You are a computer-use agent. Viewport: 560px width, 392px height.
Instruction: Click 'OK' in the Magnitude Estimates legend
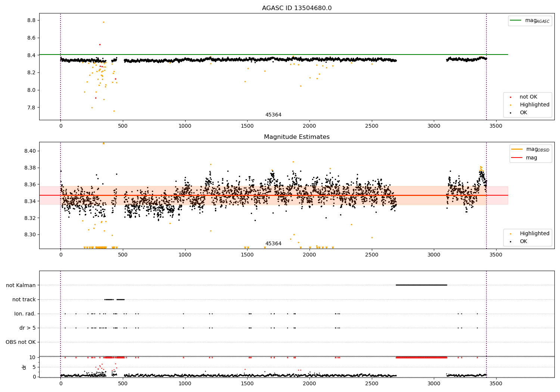[523, 242]
